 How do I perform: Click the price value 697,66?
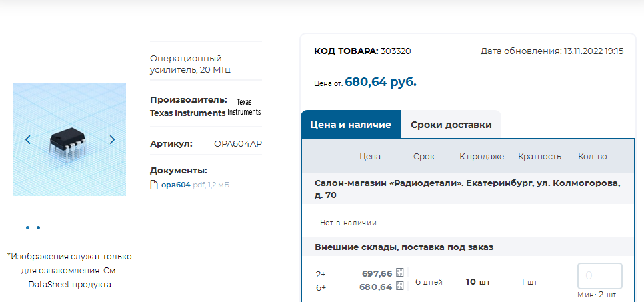click(x=377, y=273)
